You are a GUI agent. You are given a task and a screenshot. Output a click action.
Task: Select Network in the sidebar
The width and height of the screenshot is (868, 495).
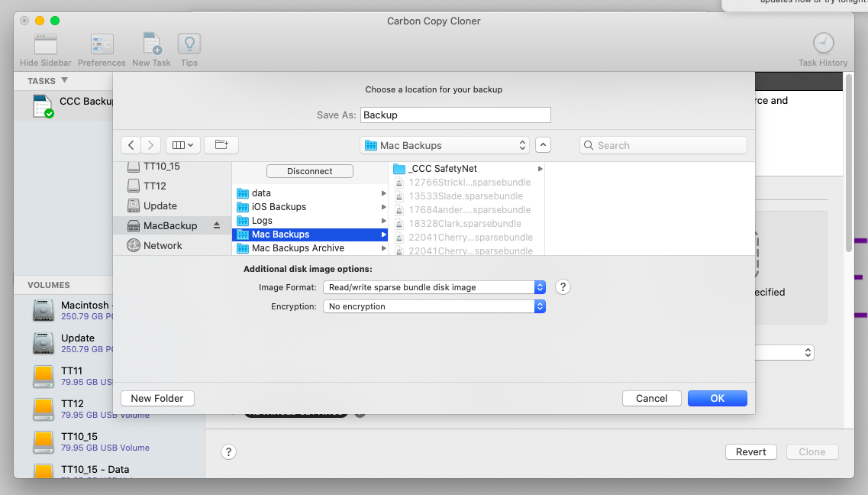coord(163,245)
